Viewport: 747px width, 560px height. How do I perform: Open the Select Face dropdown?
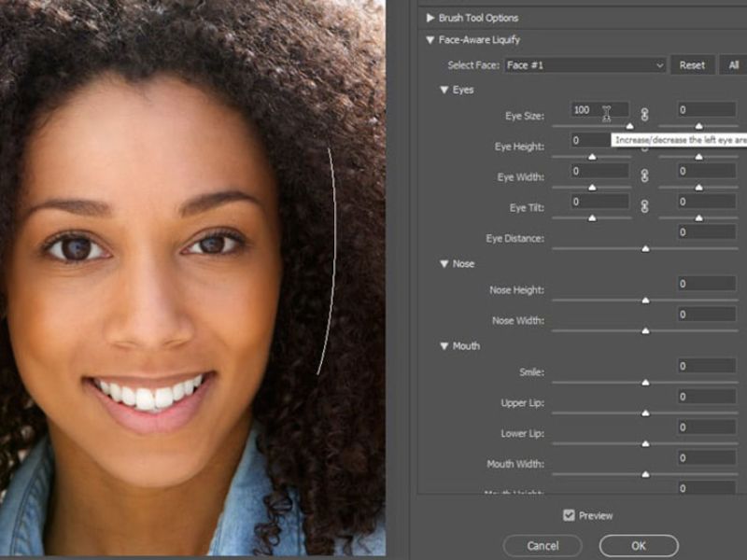[x=585, y=65]
